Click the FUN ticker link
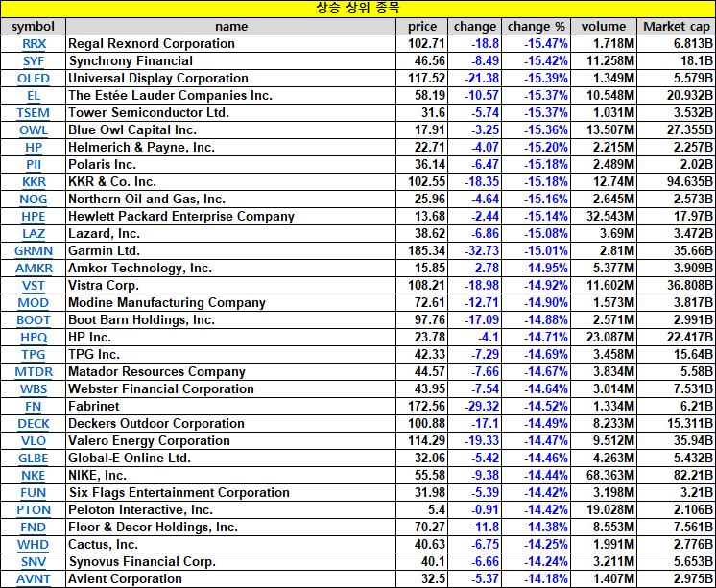This screenshot has height=588, width=716. 34,493
